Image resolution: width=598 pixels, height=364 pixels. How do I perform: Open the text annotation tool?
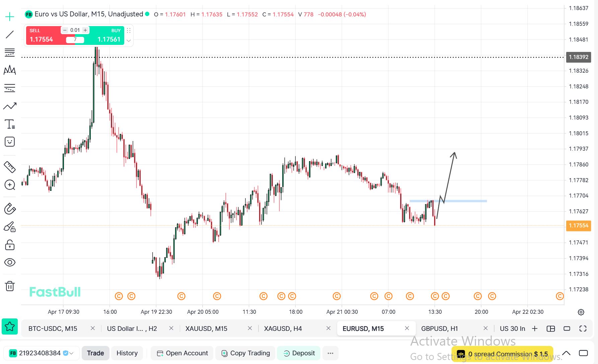tap(10, 124)
